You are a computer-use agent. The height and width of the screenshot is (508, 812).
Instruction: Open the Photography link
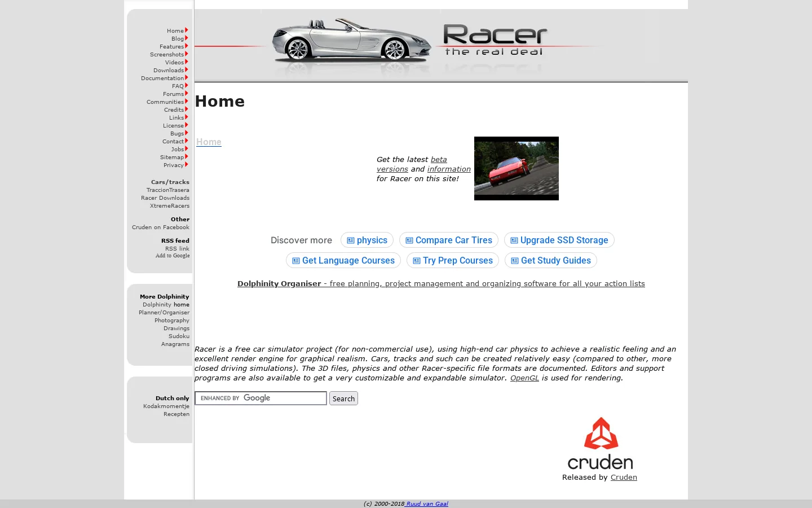pyautogui.click(x=172, y=321)
